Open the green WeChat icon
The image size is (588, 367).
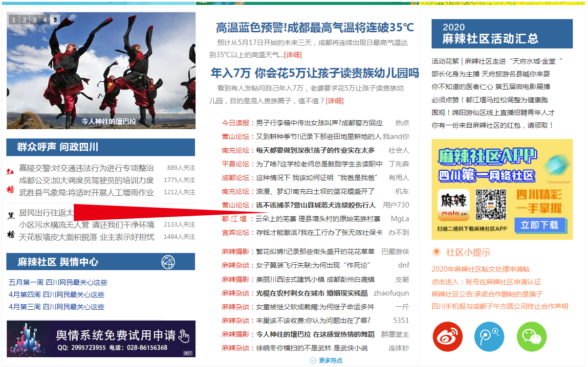(532, 337)
